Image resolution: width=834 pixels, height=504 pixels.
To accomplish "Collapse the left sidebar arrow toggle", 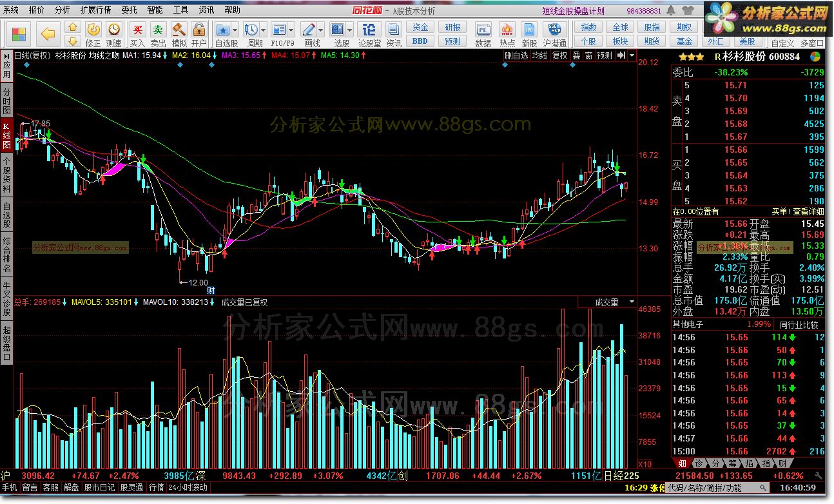I will (x=6, y=55).
